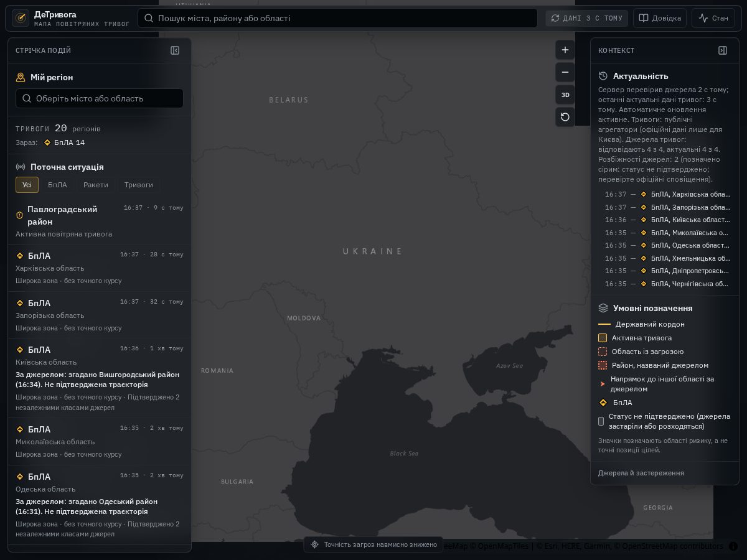Open the Довідка help panel

660,18
